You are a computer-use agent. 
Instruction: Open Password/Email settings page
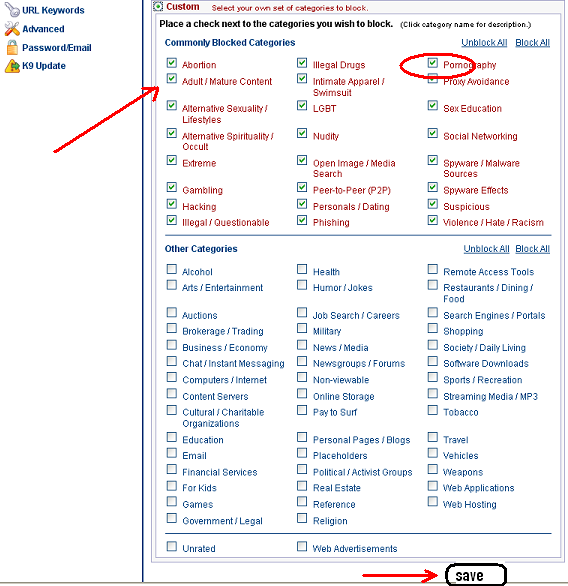(57, 47)
